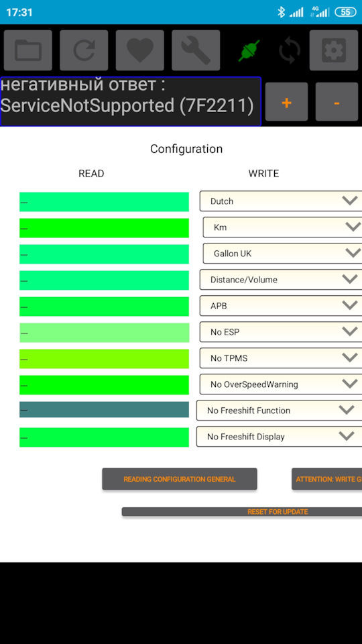Open the folder icon in the toolbar

[28, 50]
